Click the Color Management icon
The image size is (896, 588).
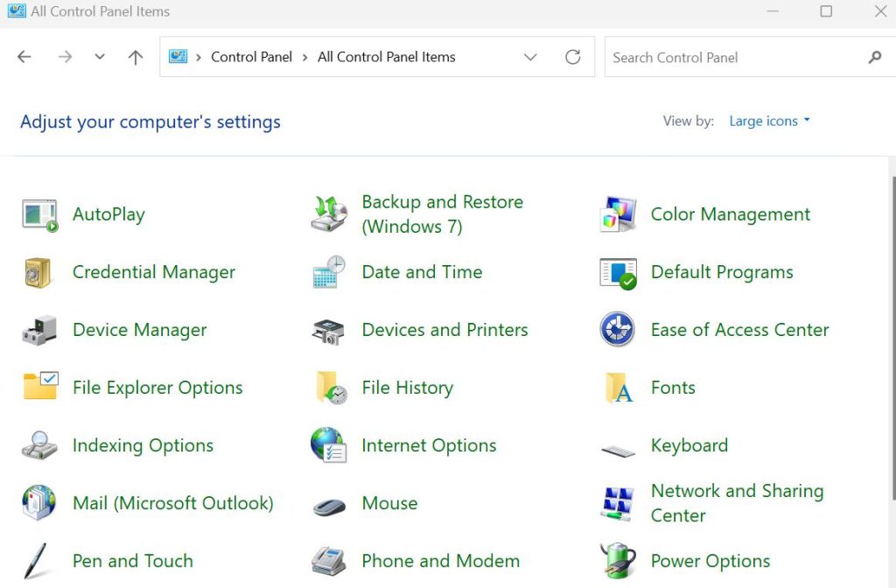618,214
